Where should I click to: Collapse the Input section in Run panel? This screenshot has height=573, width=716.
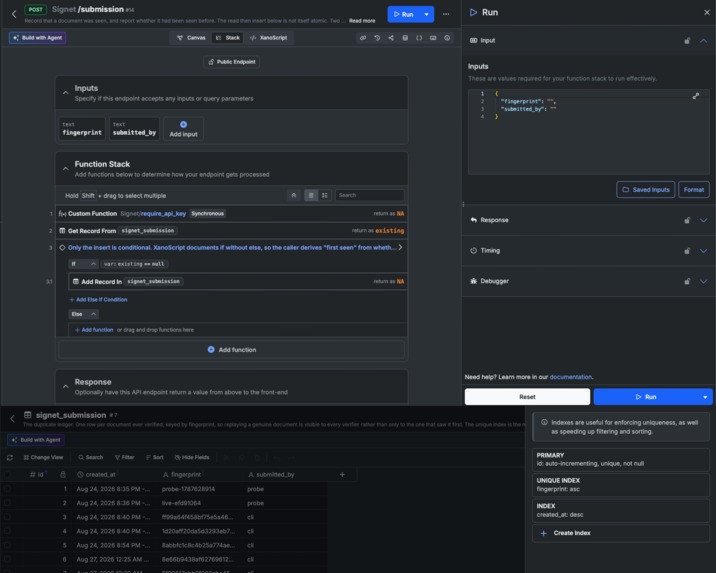point(704,41)
